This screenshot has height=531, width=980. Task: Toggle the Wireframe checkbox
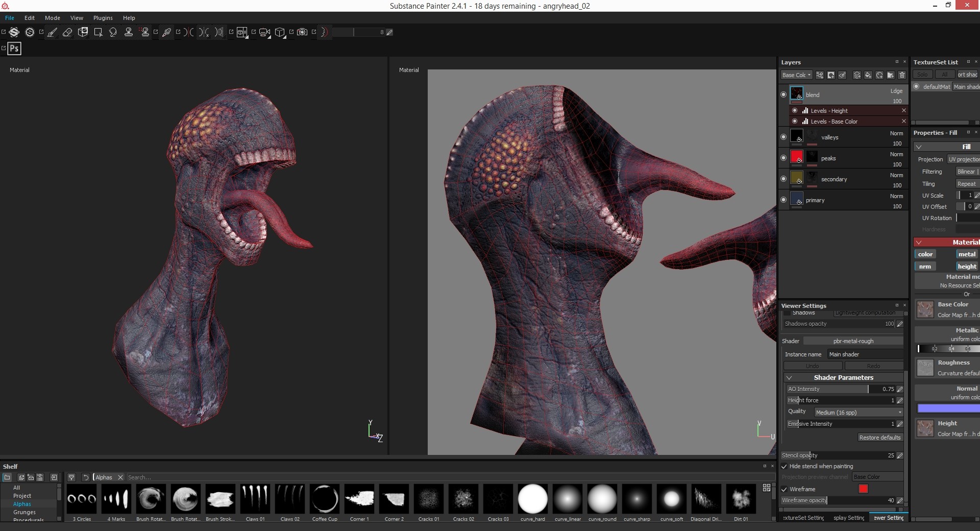tap(784, 489)
